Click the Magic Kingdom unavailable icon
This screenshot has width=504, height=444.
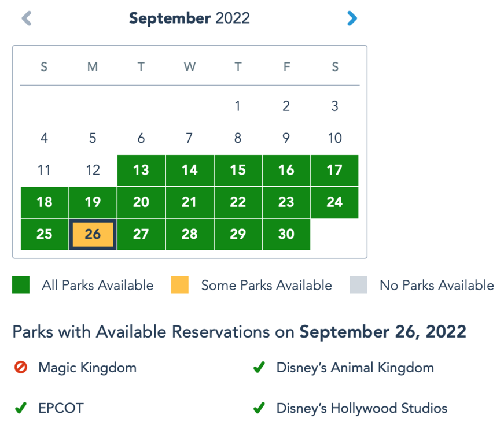point(21,368)
